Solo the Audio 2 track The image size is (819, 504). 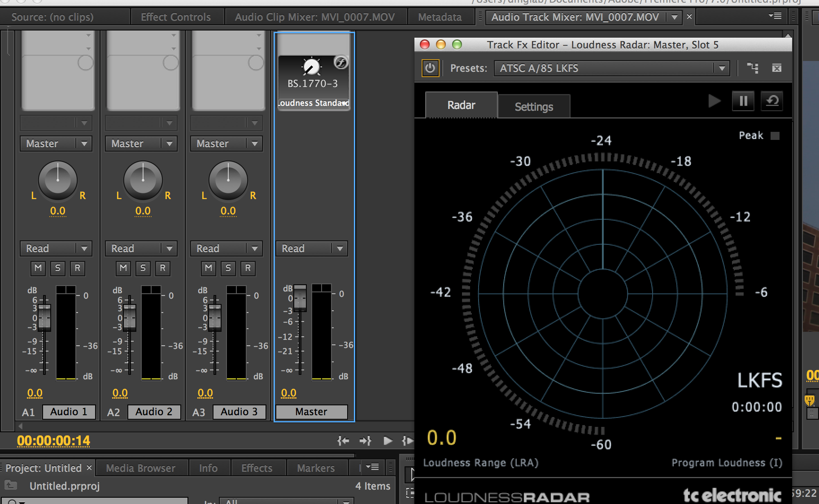(x=143, y=268)
